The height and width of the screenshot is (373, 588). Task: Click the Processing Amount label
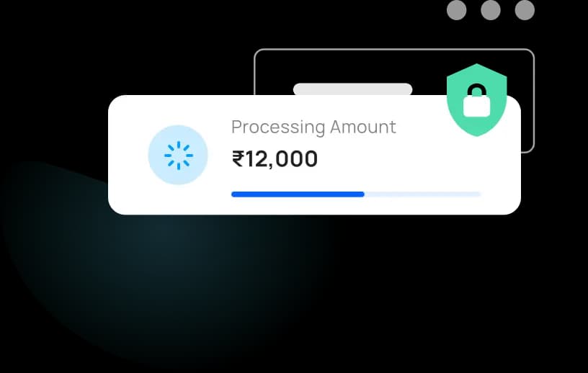point(313,127)
